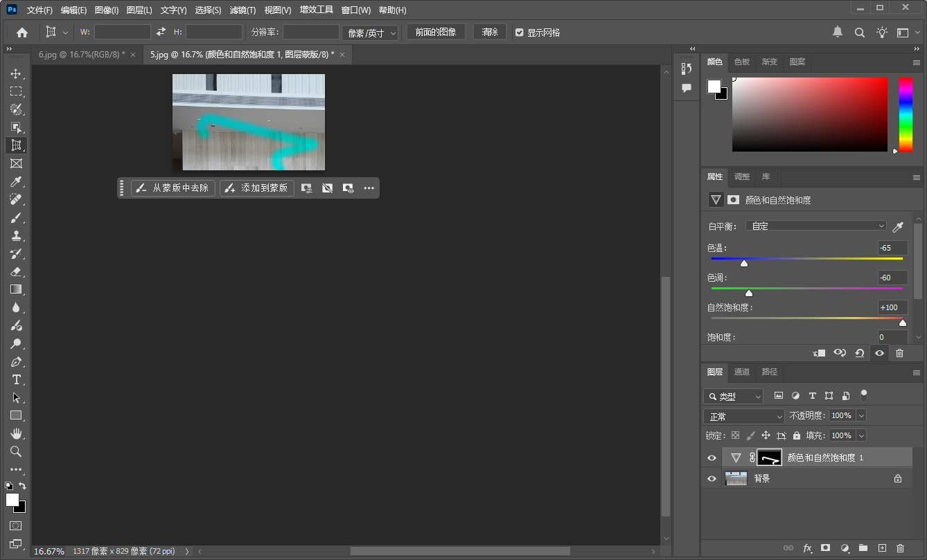Select the Pen tool
927x560 pixels.
tap(16, 361)
